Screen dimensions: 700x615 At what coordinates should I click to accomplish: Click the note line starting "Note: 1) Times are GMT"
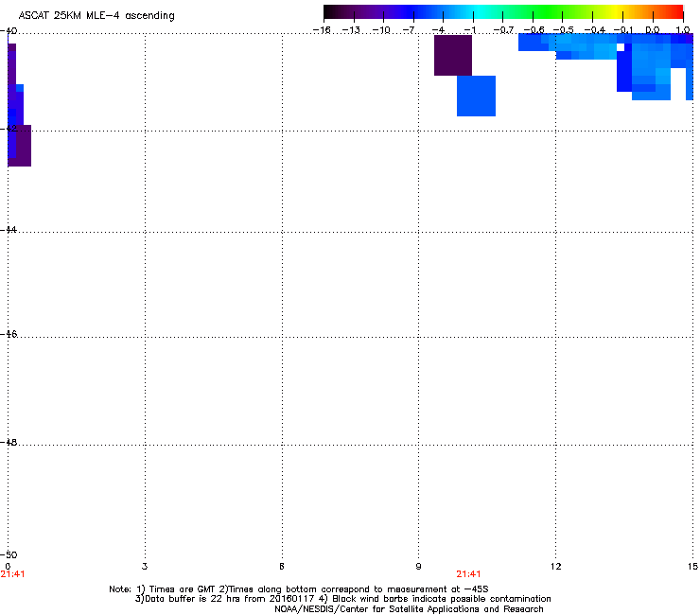pyautogui.click(x=299, y=589)
